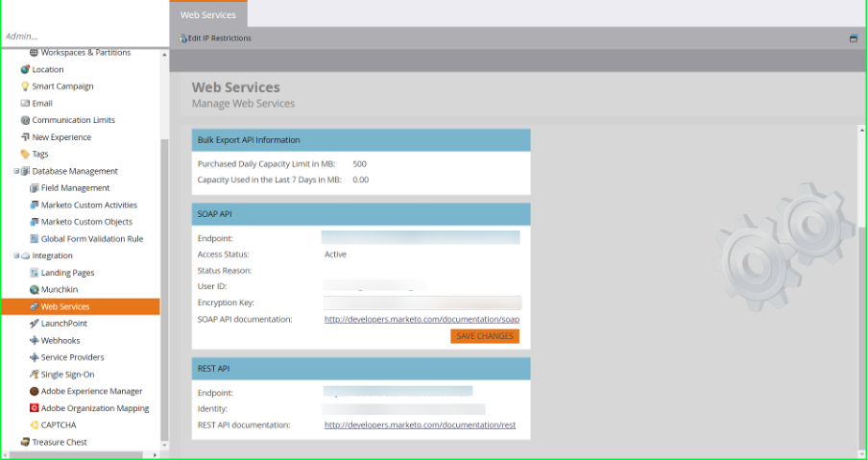Click the horizontal scrollbar right arrow
Viewport: 868px width, 460px height.
click(x=155, y=455)
